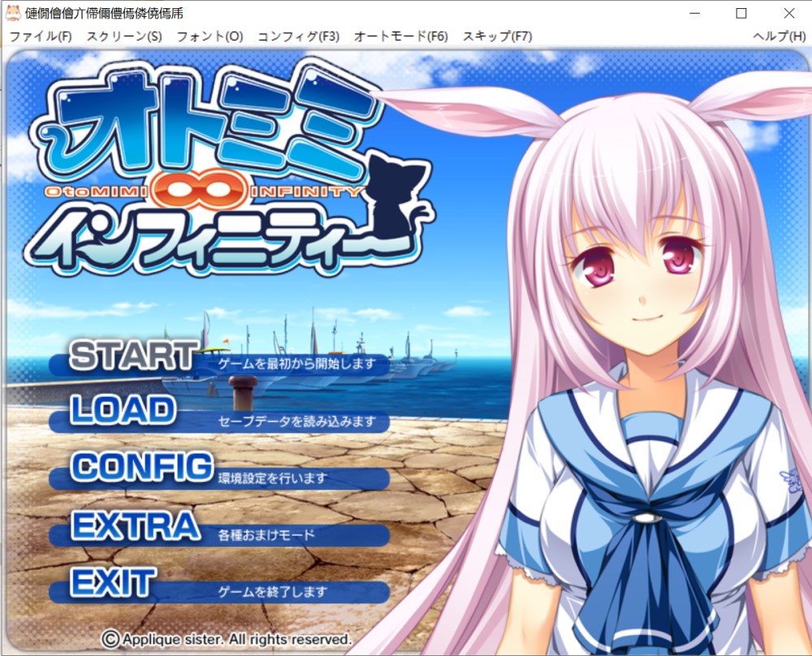Image resolution: width=812 pixels, height=656 pixels.
Task: Open the フォント(O) menu
Action: (209, 37)
